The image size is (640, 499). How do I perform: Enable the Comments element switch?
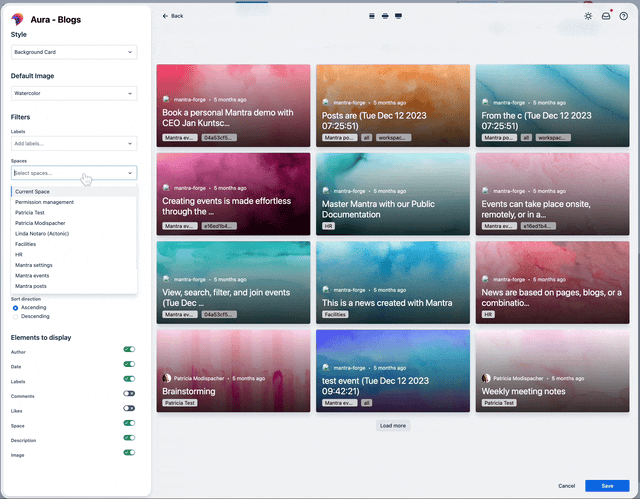click(x=129, y=393)
